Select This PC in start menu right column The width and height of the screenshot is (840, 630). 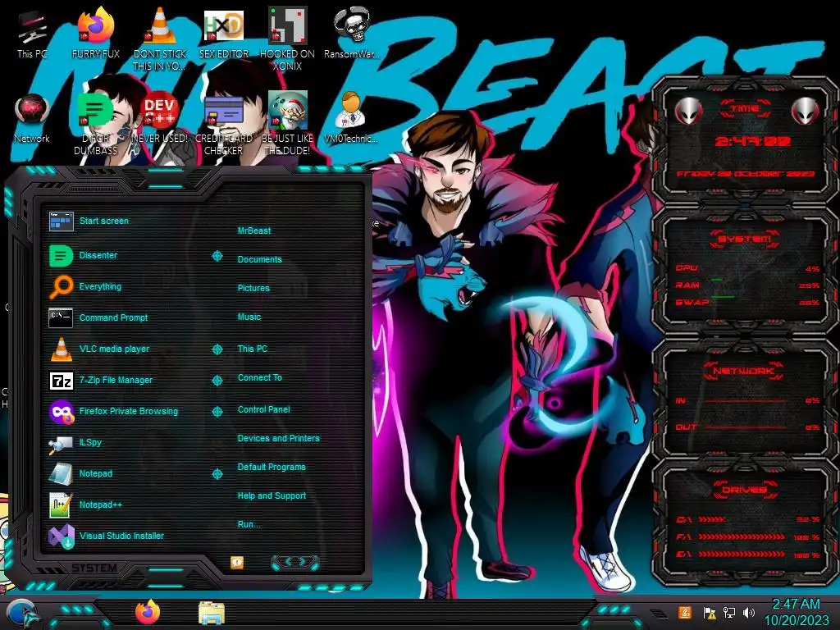tap(253, 349)
